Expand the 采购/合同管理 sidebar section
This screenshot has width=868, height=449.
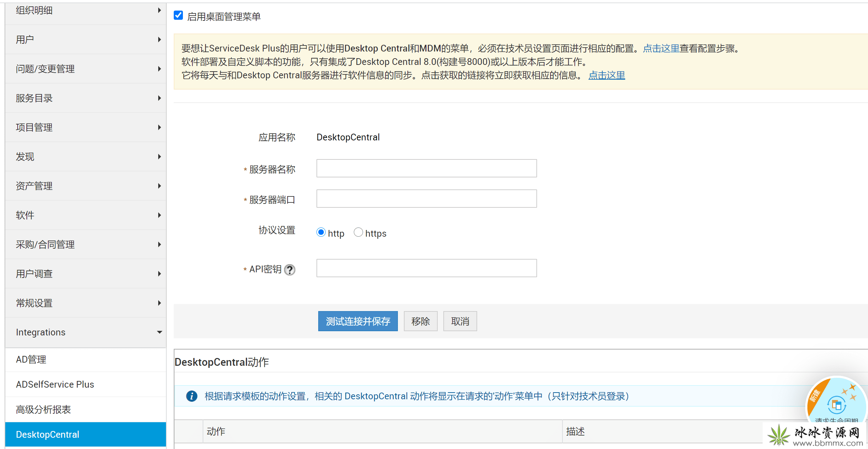coord(86,244)
